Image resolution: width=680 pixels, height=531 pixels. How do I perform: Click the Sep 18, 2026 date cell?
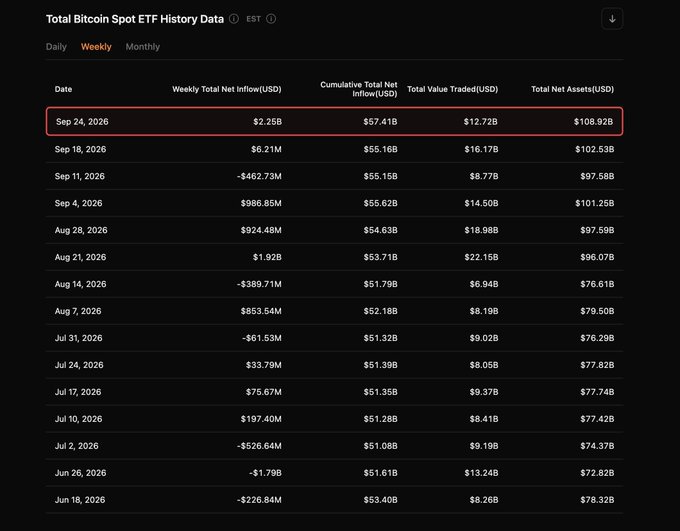click(80, 149)
